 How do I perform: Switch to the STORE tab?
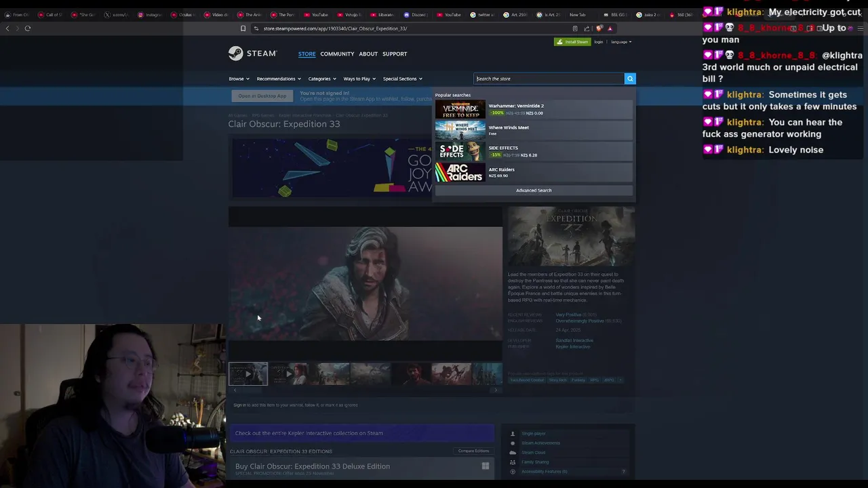[x=307, y=54]
